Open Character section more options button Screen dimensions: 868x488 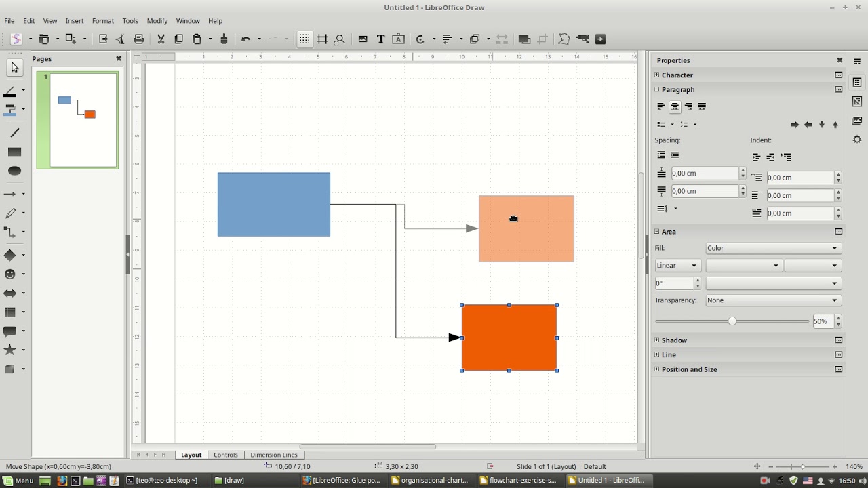pos(839,75)
